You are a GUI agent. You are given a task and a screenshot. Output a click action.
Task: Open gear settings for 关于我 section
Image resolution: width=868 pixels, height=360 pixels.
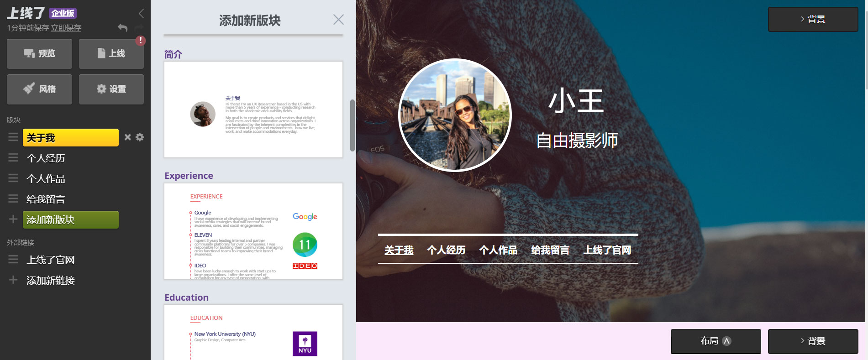point(140,137)
